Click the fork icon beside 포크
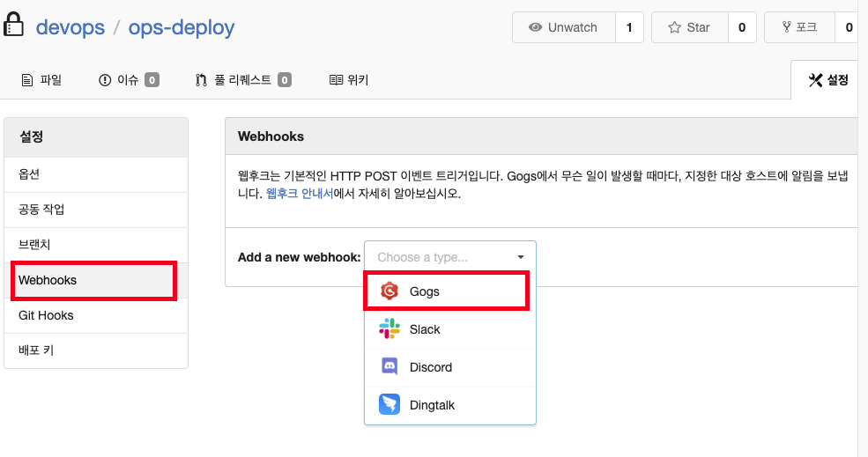 [x=786, y=26]
